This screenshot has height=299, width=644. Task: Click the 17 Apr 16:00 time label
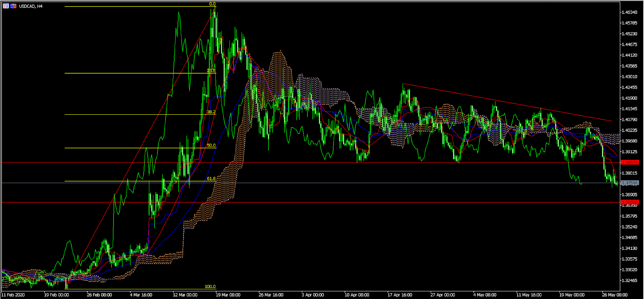[400, 295]
